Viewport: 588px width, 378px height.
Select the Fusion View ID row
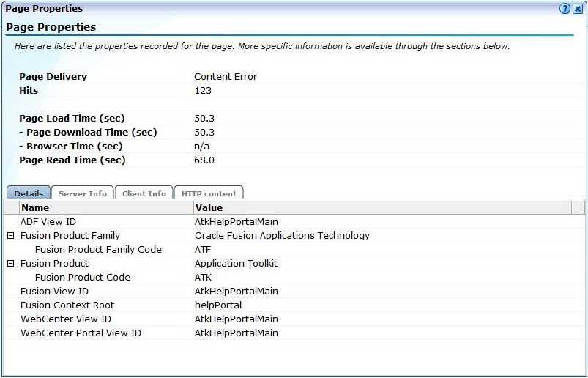294,291
